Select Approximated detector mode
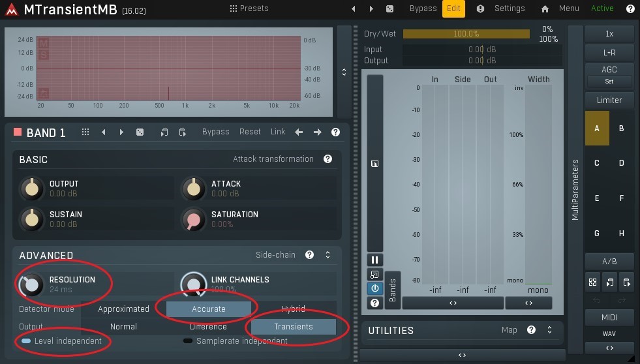Image resolution: width=640 pixels, height=364 pixels. pyautogui.click(x=123, y=309)
